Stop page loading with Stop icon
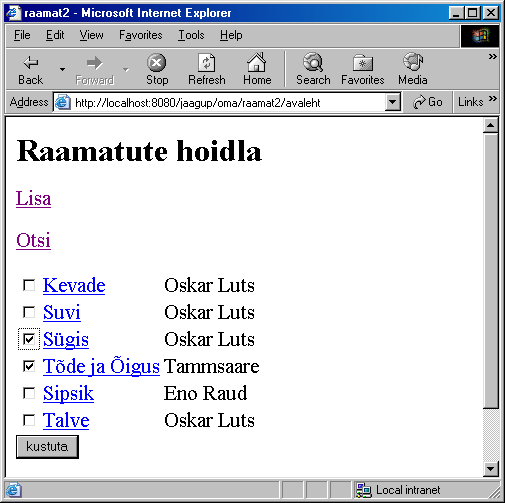This screenshot has width=505, height=503. click(x=157, y=63)
